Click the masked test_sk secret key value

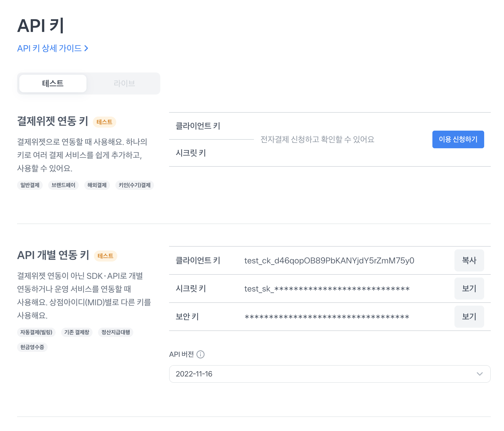(327, 289)
